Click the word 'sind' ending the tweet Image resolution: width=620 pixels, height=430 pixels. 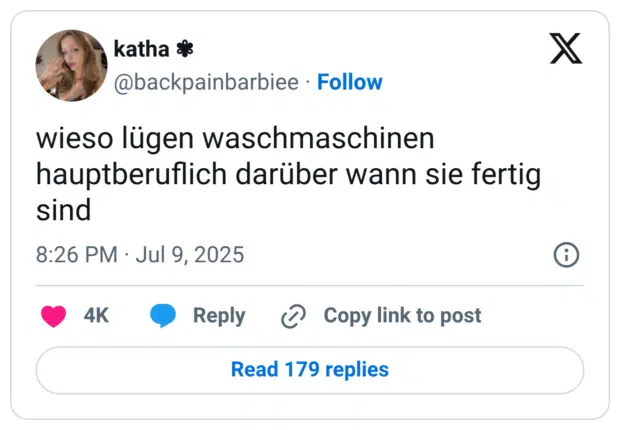point(63,211)
